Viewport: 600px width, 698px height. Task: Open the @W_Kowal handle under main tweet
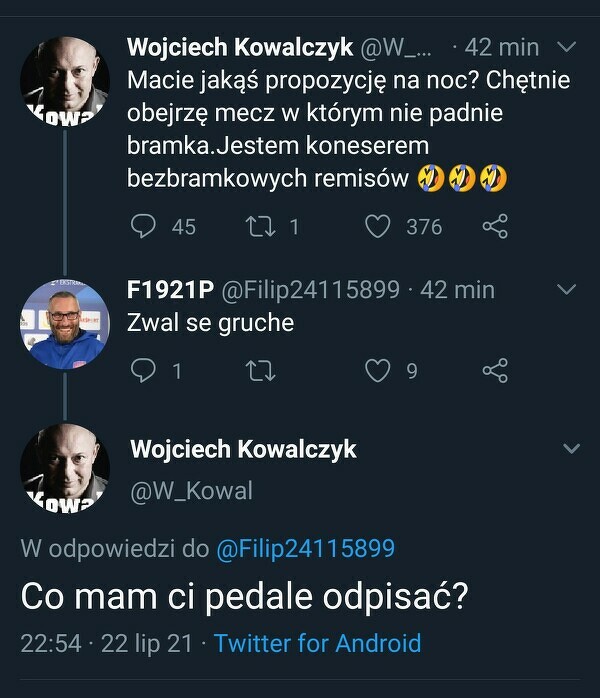pos(191,490)
